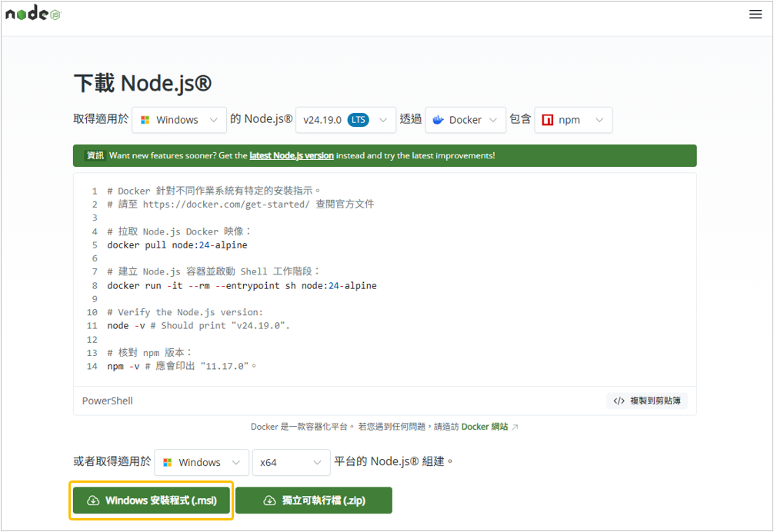Open the npm package manager dropdown
Screen dimensions: 774x532
573,120
